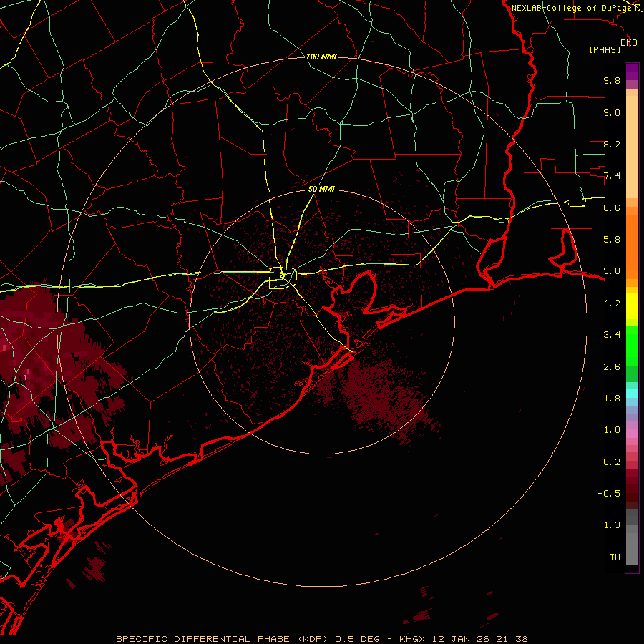Select the orange color bar segment
The image size is (644, 644).
[632, 248]
